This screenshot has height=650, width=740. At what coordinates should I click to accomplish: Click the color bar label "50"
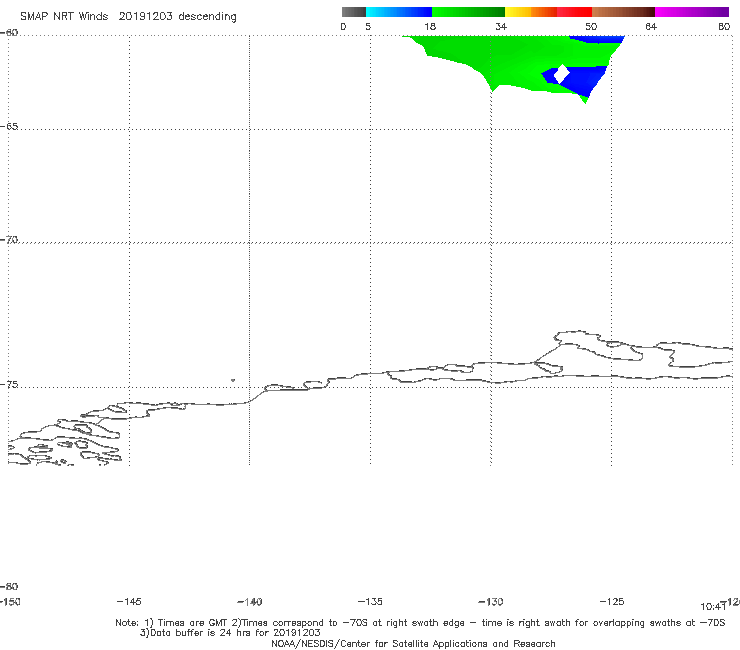(591, 26)
